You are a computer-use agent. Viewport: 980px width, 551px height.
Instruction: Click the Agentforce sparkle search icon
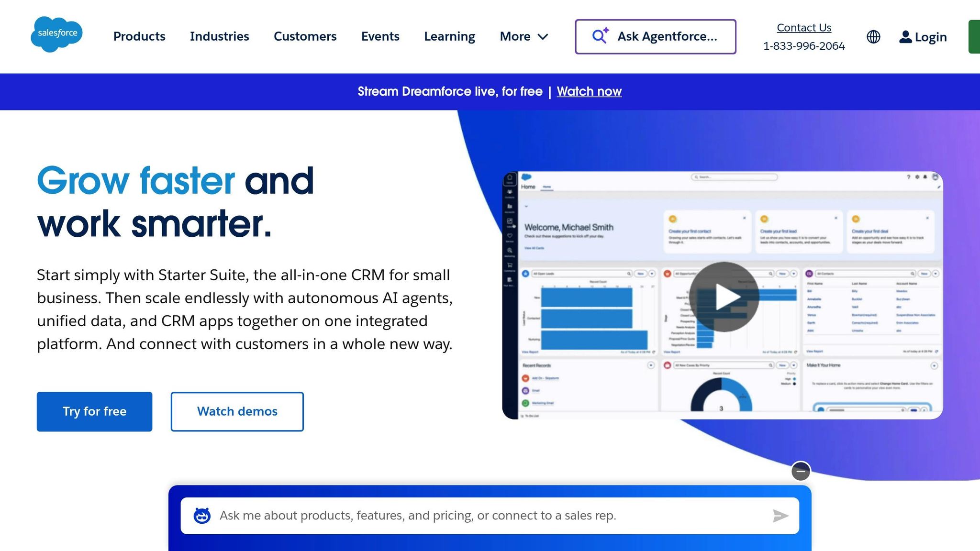(600, 36)
